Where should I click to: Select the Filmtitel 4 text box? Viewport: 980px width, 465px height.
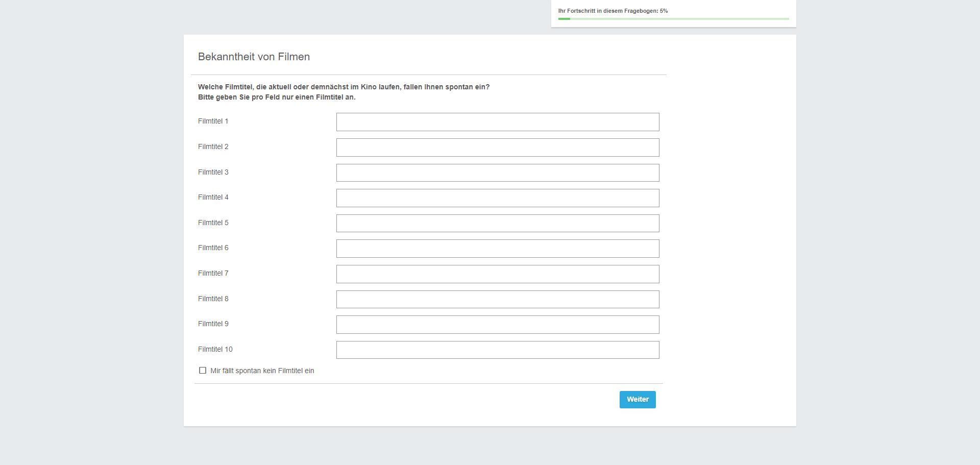[x=498, y=198]
